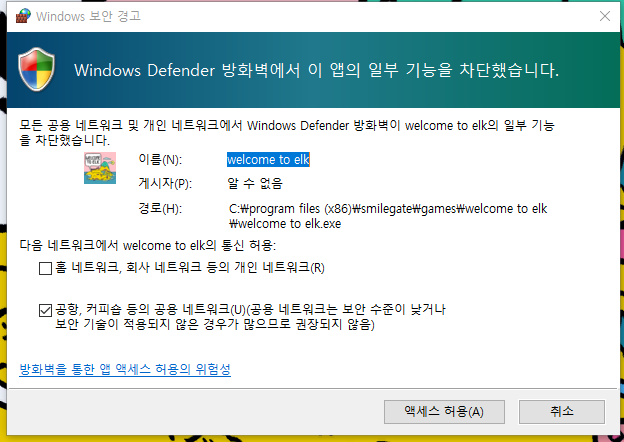Click the welcome to elk app icon
Image resolution: width=624 pixels, height=442 pixels.
(100, 167)
